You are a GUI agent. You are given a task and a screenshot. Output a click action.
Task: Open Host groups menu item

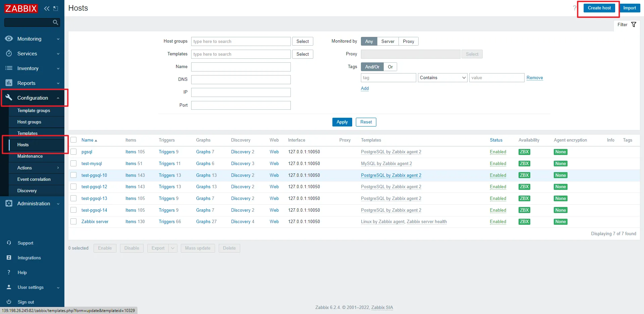point(29,122)
